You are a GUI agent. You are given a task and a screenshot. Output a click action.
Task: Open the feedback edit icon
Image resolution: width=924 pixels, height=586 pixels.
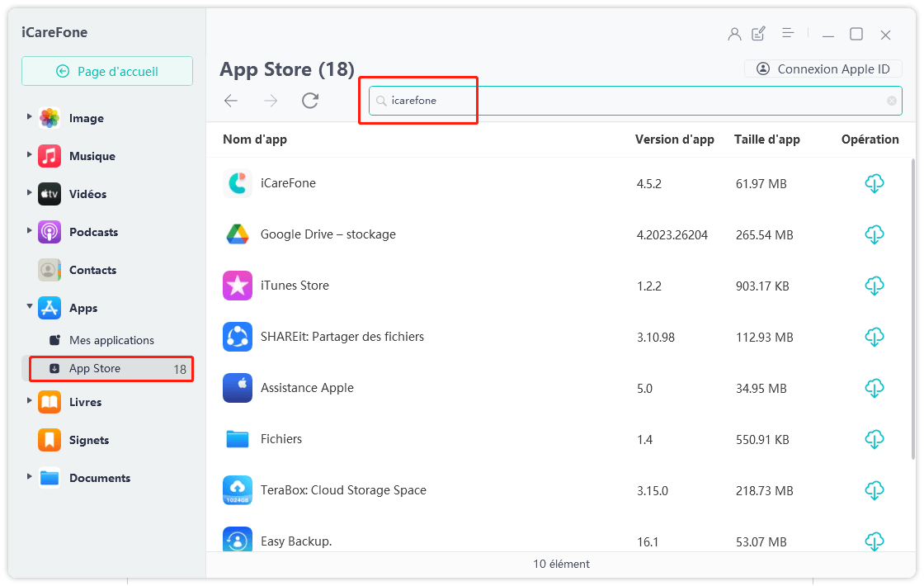[x=759, y=34]
